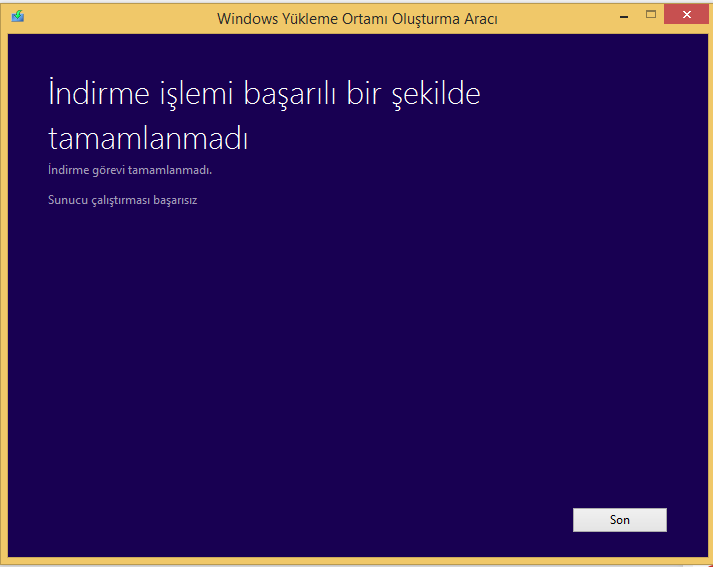Select the text 'İndirme görevi tamamlanmadı.'

130,170
